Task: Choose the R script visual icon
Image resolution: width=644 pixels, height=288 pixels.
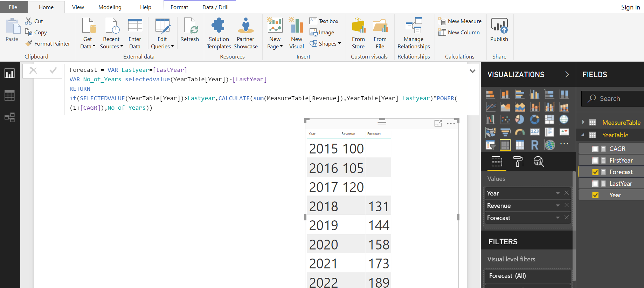Action: (x=535, y=145)
